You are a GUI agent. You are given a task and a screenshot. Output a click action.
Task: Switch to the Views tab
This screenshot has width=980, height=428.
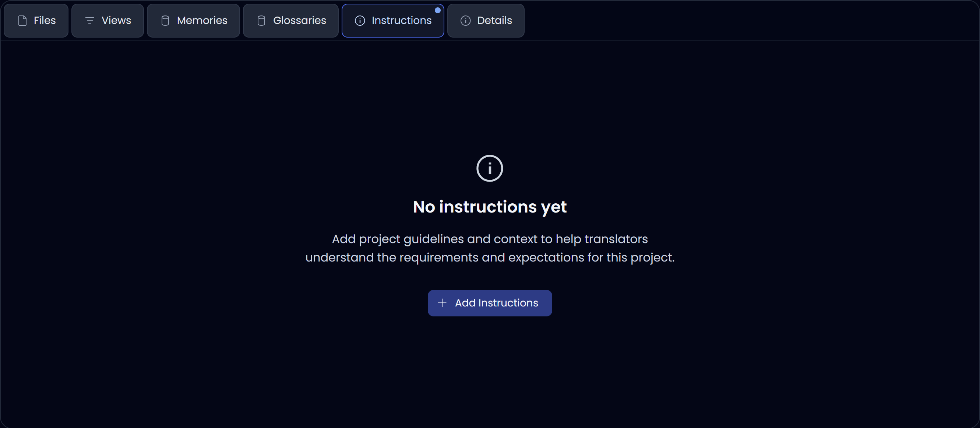[x=116, y=21]
